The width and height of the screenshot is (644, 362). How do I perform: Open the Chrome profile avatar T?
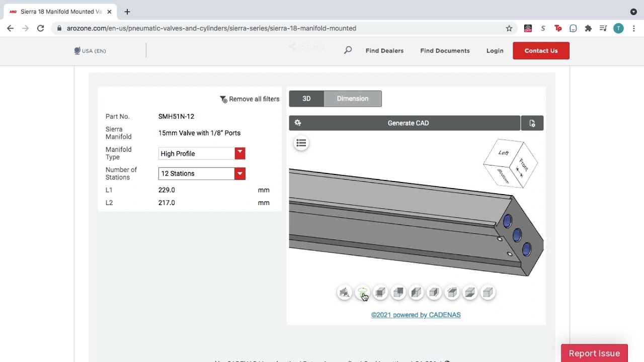click(x=618, y=28)
